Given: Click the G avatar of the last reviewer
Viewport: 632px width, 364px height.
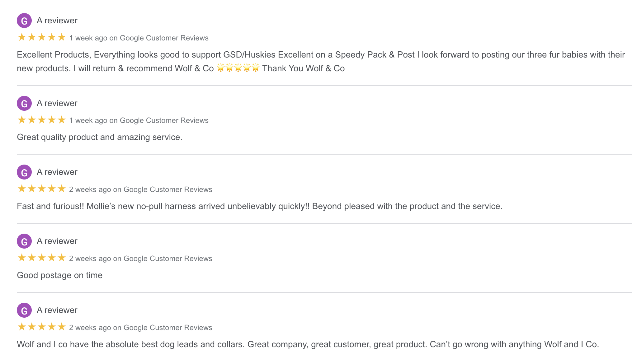Looking at the screenshot, I should tap(24, 310).
